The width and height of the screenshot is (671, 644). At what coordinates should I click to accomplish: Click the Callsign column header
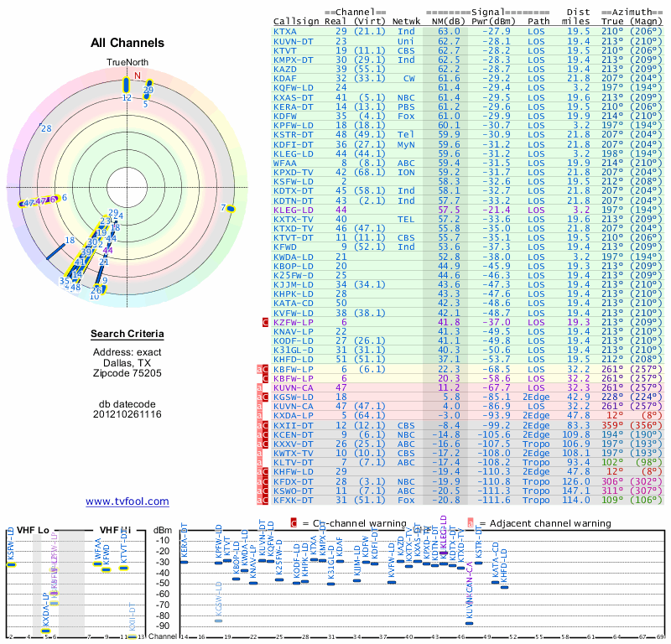click(x=296, y=22)
